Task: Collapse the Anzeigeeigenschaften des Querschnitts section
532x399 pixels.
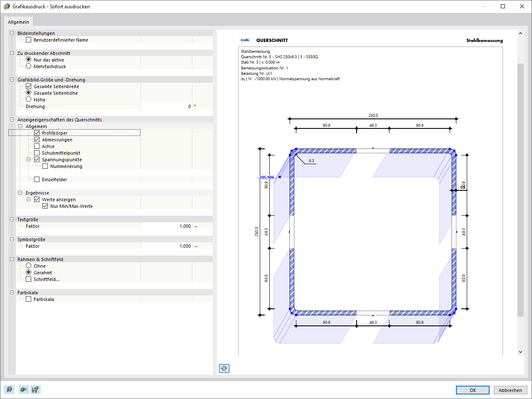Action: [12, 120]
